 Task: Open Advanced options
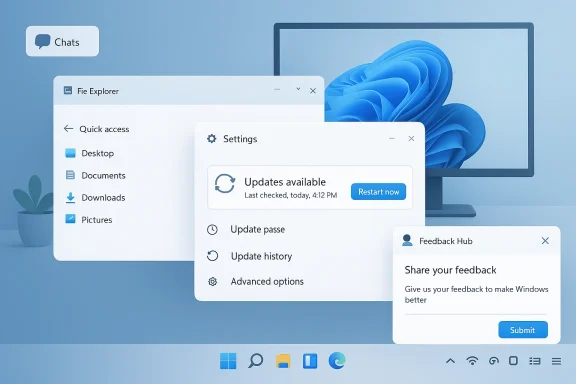tap(267, 281)
